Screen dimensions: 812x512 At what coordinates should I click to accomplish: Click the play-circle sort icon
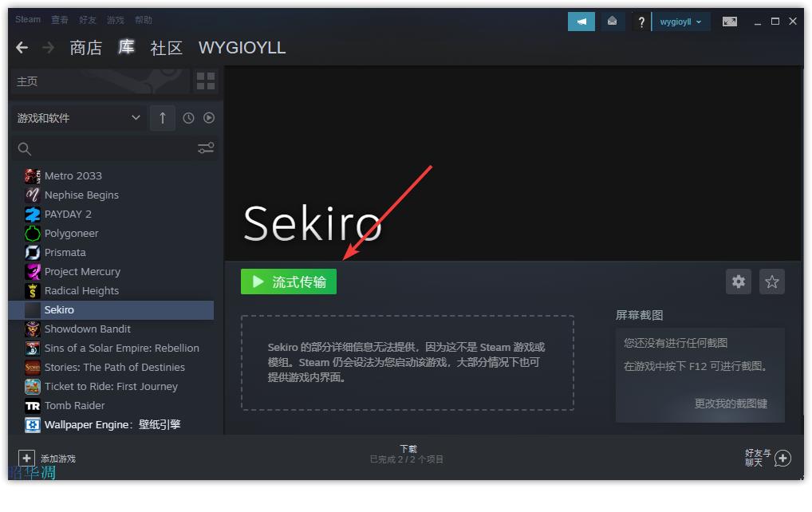point(208,117)
